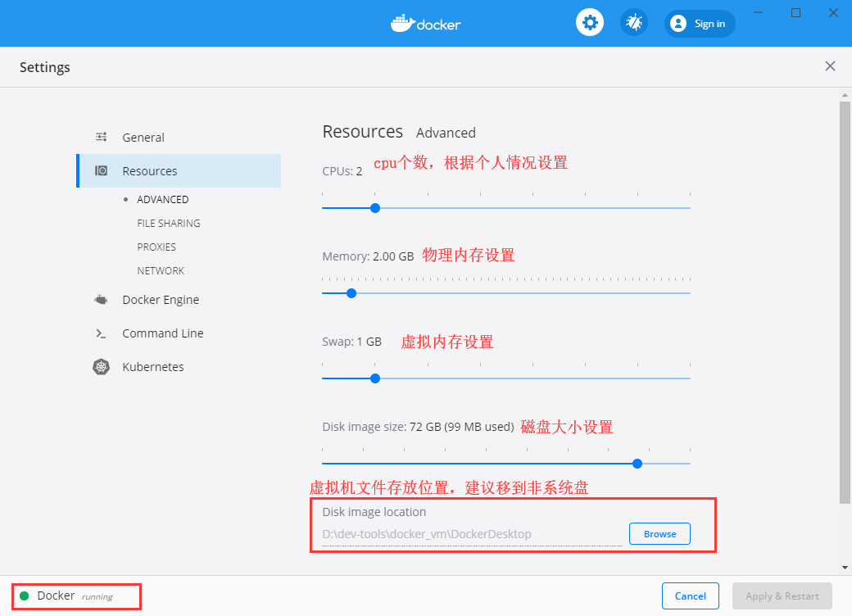Open Docker Engine settings
Image resolution: width=852 pixels, height=616 pixels.
pyautogui.click(x=161, y=300)
